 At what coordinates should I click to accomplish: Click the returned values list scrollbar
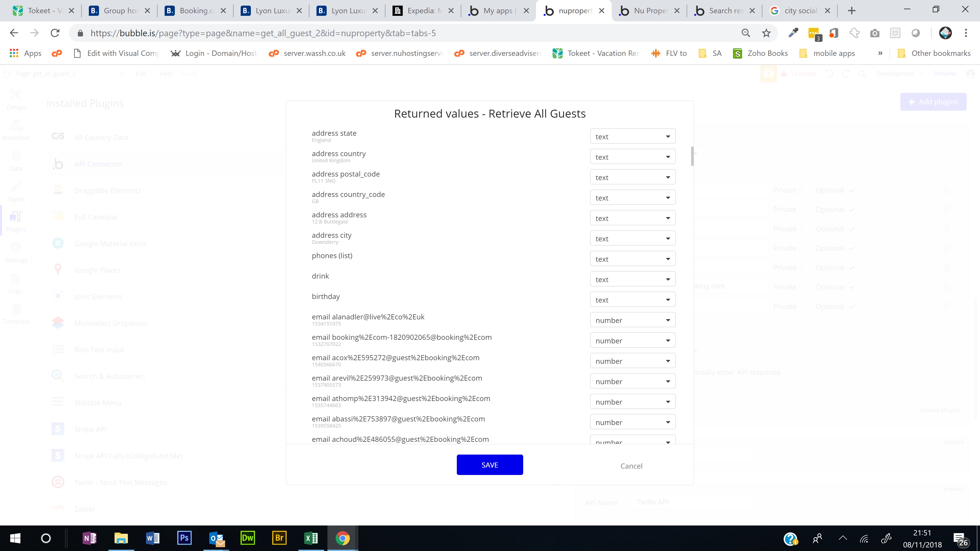(692, 156)
